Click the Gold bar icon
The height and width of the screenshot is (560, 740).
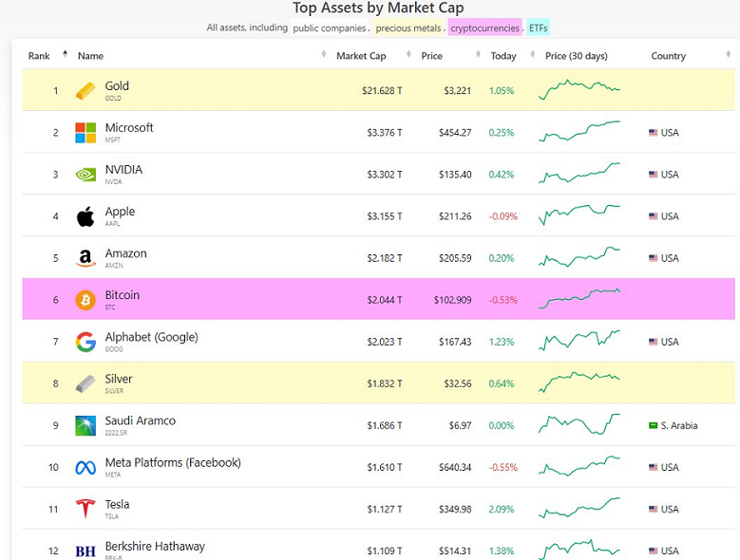pos(85,91)
